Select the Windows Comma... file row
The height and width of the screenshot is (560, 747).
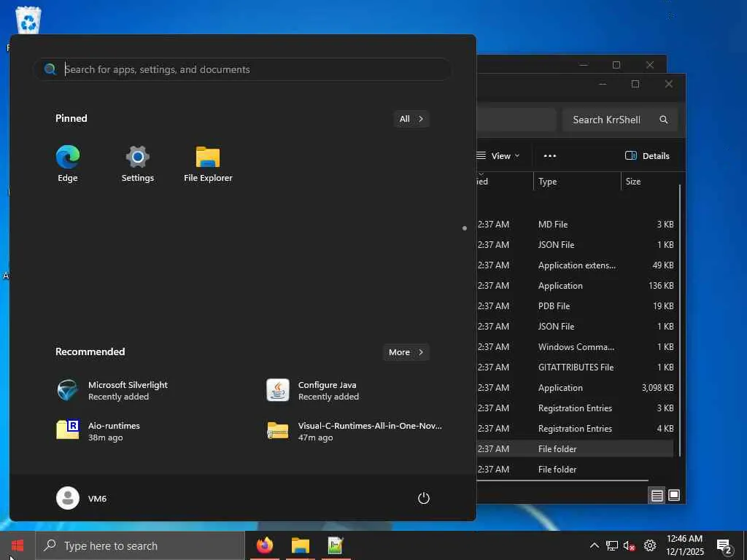coord(575,347)
